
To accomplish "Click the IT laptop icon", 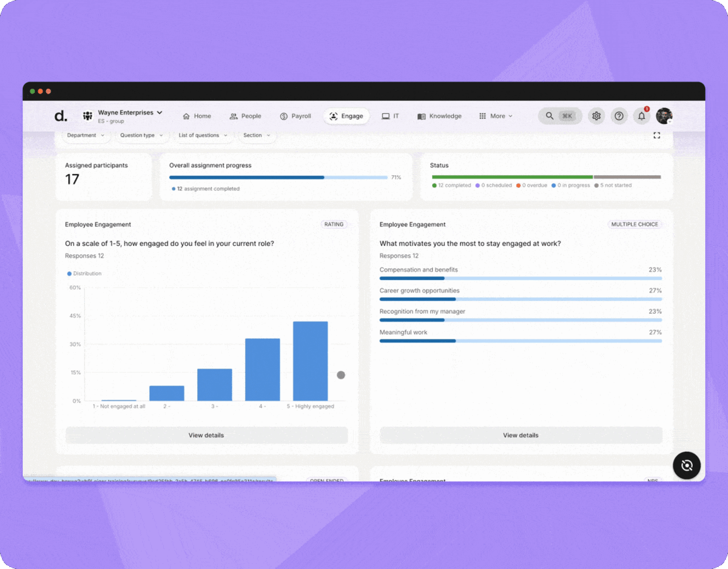I will (385, 116).
